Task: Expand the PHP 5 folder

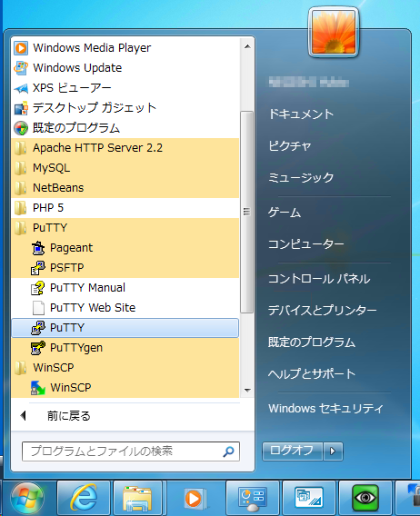Action: (x=125, y=208)
